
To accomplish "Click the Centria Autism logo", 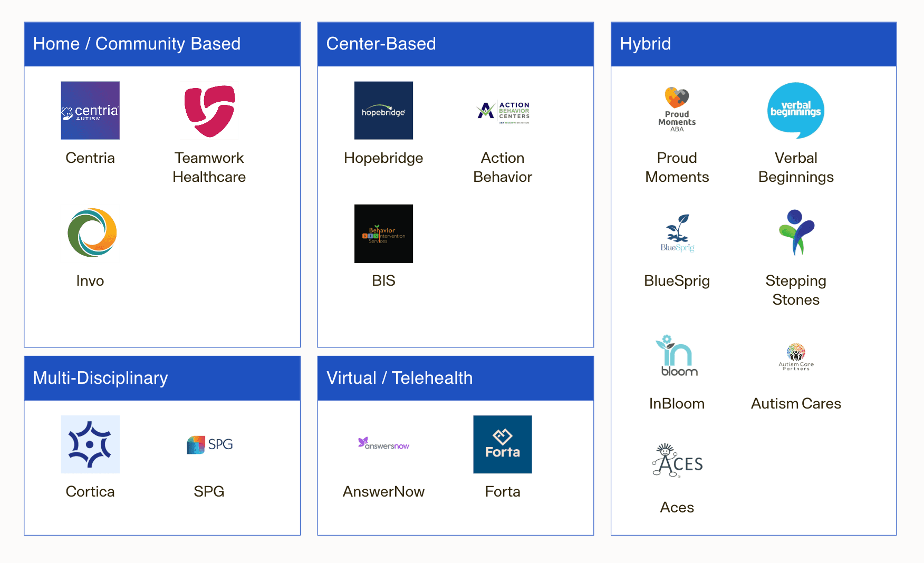I will coord(90,110).
